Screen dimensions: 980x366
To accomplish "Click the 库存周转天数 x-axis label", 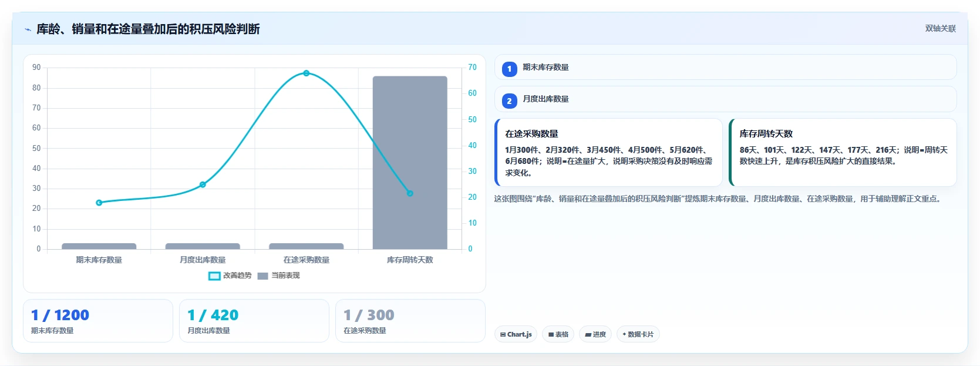I will coord(410,260).
